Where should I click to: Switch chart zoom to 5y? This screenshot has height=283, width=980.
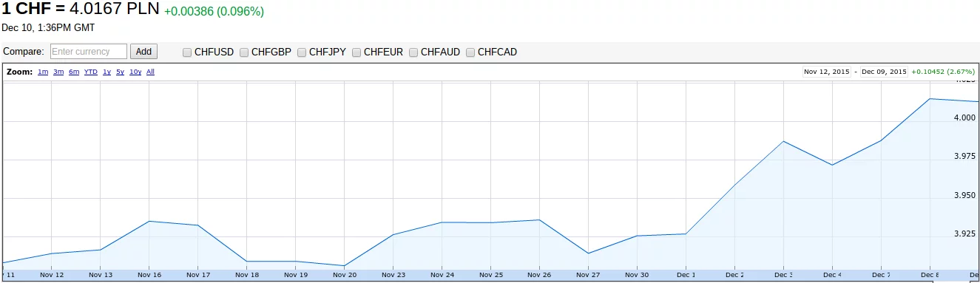point(120,72)
